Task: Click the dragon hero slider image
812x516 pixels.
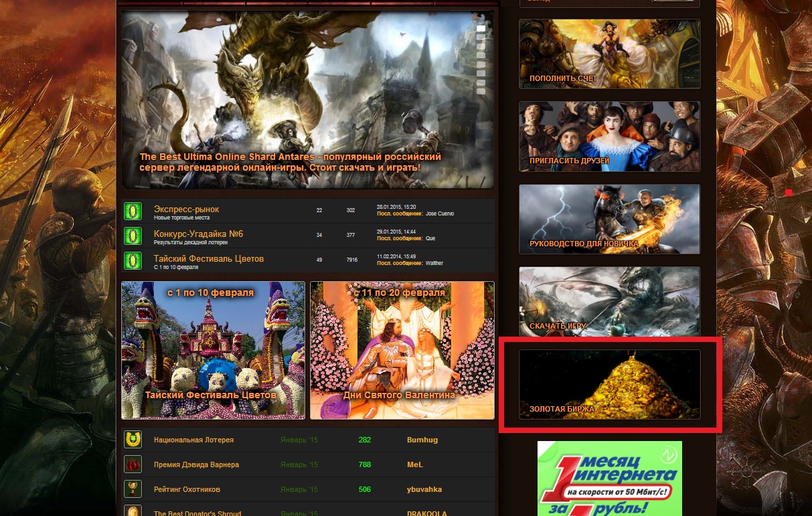Action: pyautogui.click(x=307, y=99)
